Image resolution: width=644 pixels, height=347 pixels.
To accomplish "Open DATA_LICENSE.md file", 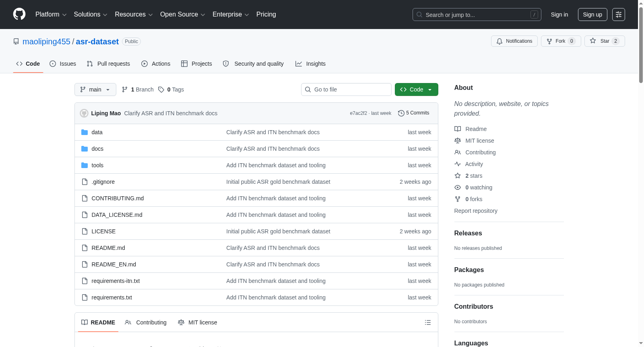I will (x=117, y=215).
